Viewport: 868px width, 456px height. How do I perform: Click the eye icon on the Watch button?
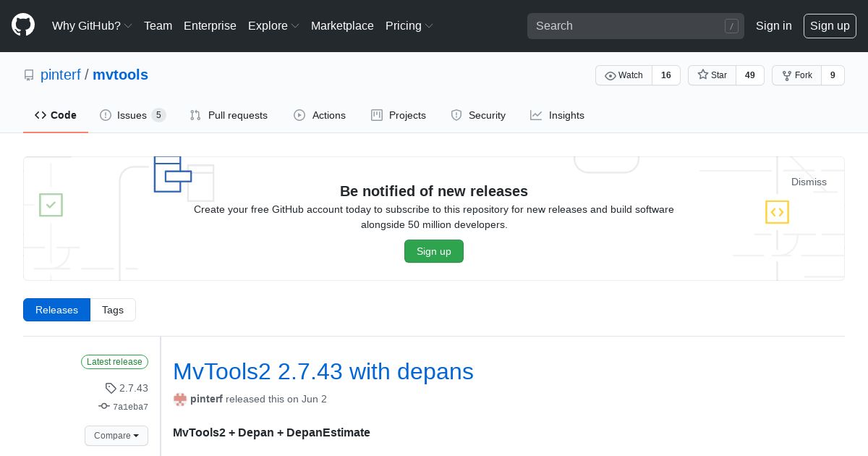tap(610, 75)
